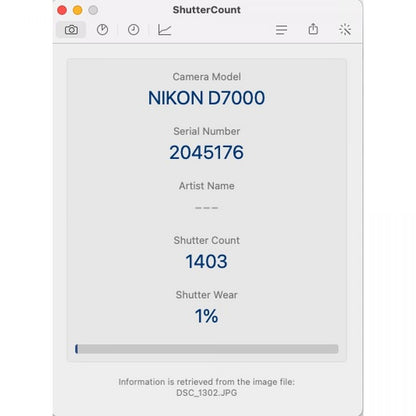Click the ShutterCount window title

coord(207,10)
